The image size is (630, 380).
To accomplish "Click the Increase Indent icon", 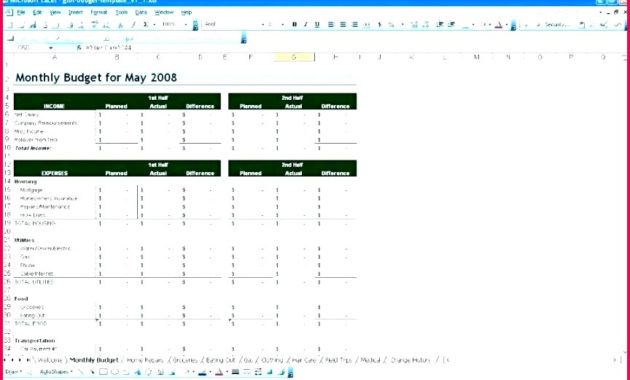I will coord(451,25).
